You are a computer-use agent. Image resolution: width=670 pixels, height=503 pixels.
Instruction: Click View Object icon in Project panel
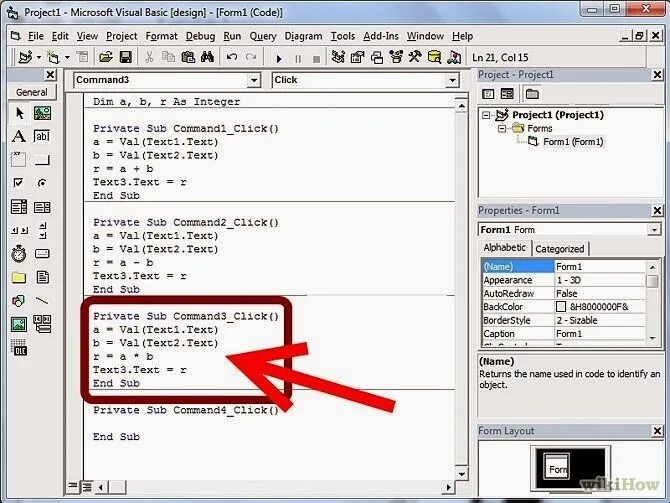pos(507,94)
